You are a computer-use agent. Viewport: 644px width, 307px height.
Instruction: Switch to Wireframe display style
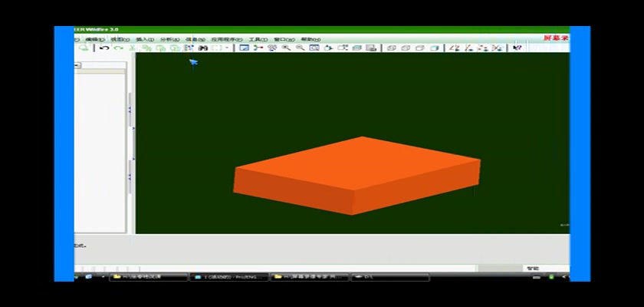(392, 48)
